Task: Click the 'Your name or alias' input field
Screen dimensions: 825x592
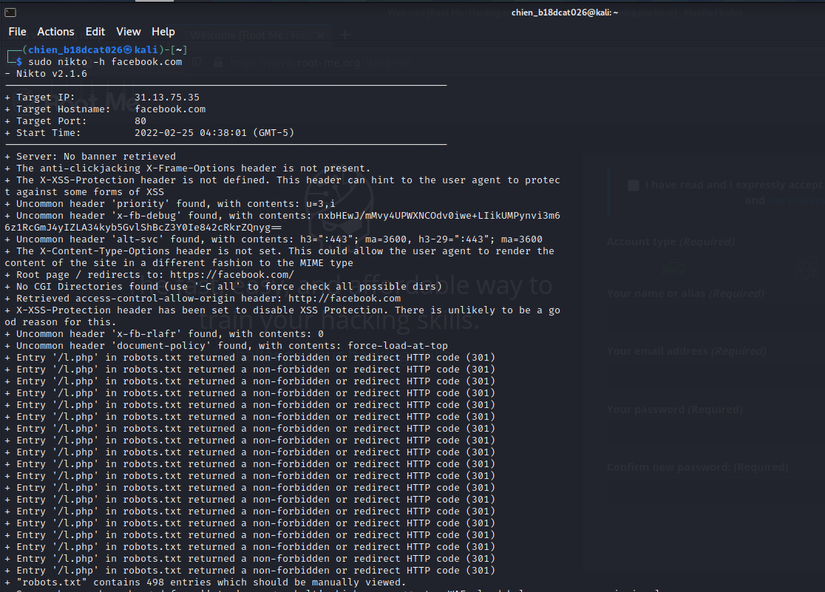Action: [716, 319]
